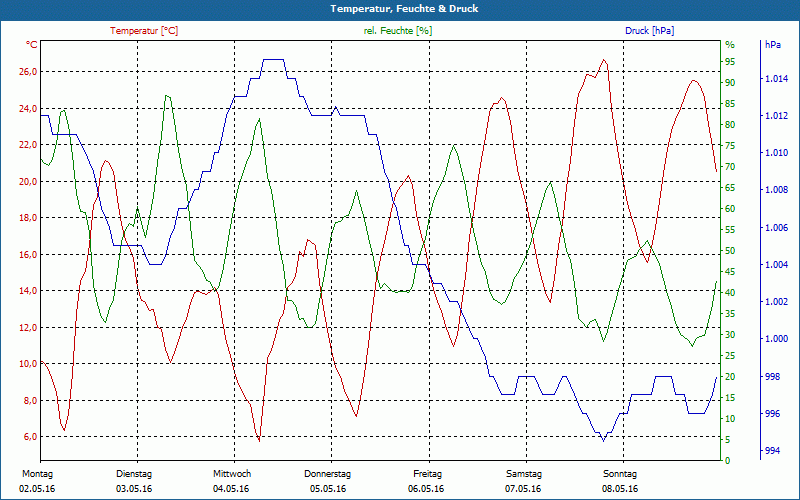Select the blue 'Druck [hPa]' legend label
The width and height of the screenshot is (800, 500).
pos(649,31)
